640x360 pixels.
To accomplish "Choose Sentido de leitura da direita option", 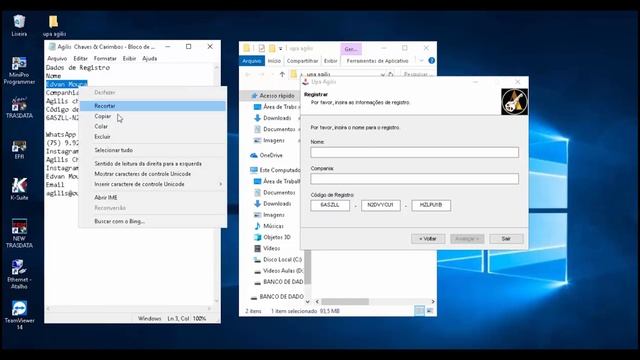I will coord(153,163).
